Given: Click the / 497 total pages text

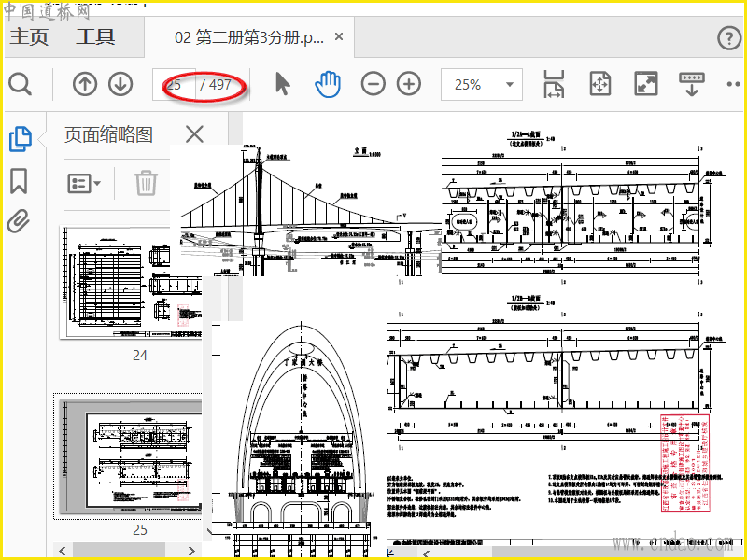Looking at the screenshot, I should 216,85.
